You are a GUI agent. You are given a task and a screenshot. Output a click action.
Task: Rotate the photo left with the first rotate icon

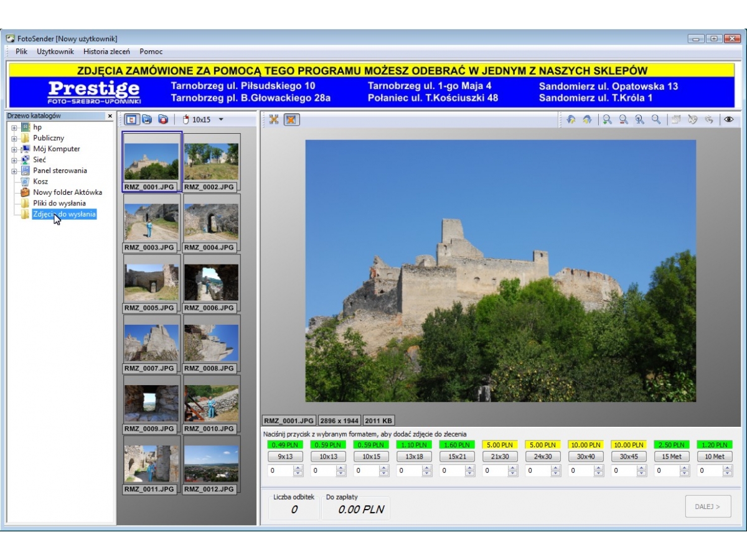coord(571,120)
